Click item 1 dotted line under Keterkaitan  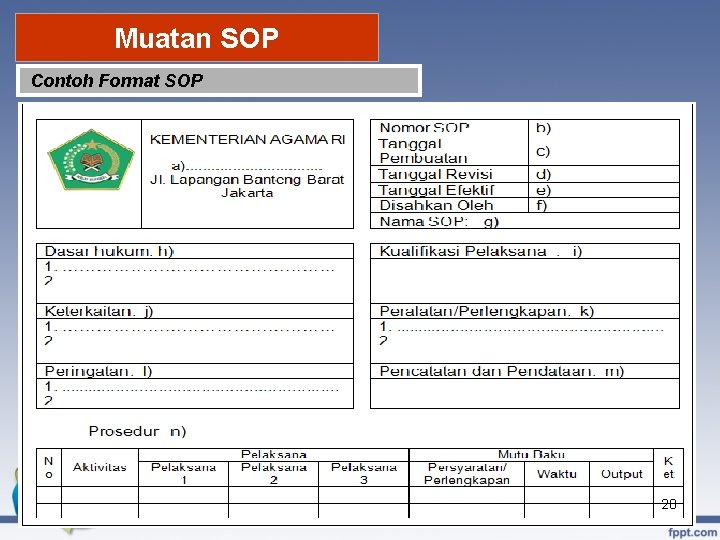(189, 327)
